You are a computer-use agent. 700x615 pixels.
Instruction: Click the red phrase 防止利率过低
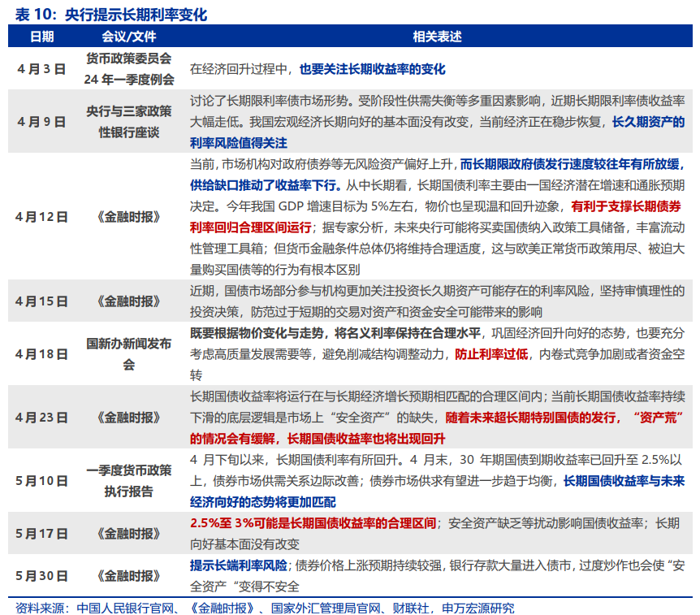point(491,354)
